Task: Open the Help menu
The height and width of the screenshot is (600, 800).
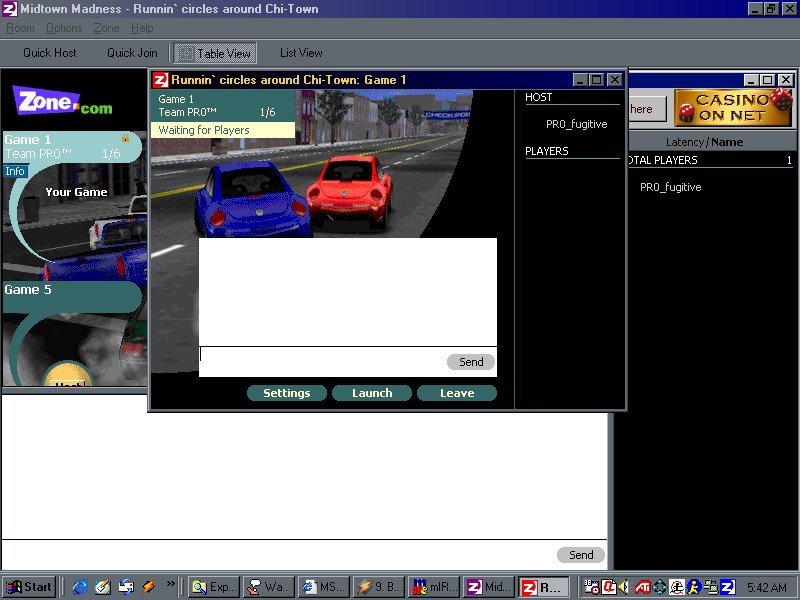Action: click(142, 28)
